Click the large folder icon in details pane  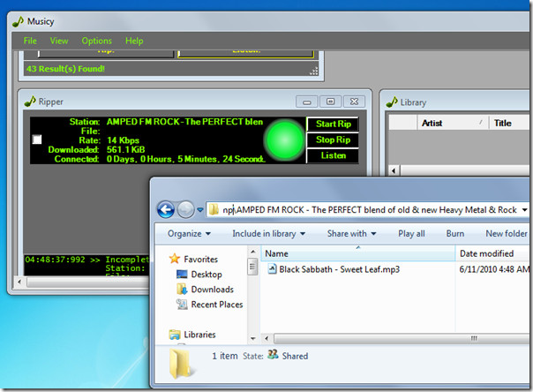(x=180, y=364)
